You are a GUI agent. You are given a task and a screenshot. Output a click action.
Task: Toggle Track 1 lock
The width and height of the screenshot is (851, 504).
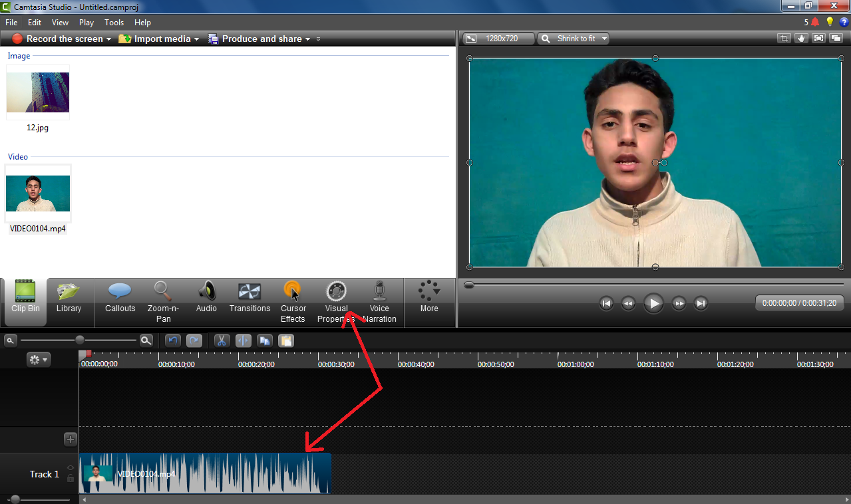[71, 478]
